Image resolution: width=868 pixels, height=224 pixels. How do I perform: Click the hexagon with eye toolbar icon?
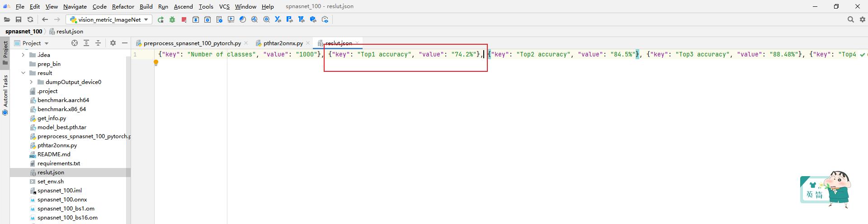tap(325, 19)
